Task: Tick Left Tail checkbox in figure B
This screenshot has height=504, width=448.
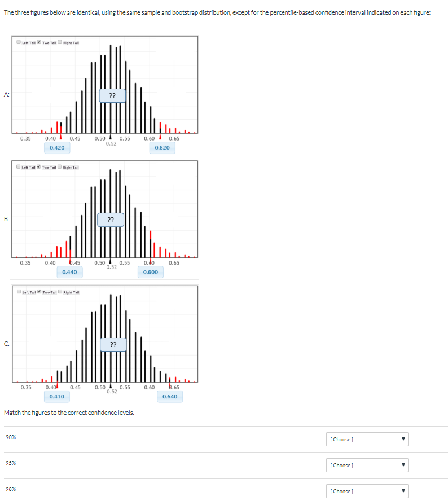Action: click(18, 166)
